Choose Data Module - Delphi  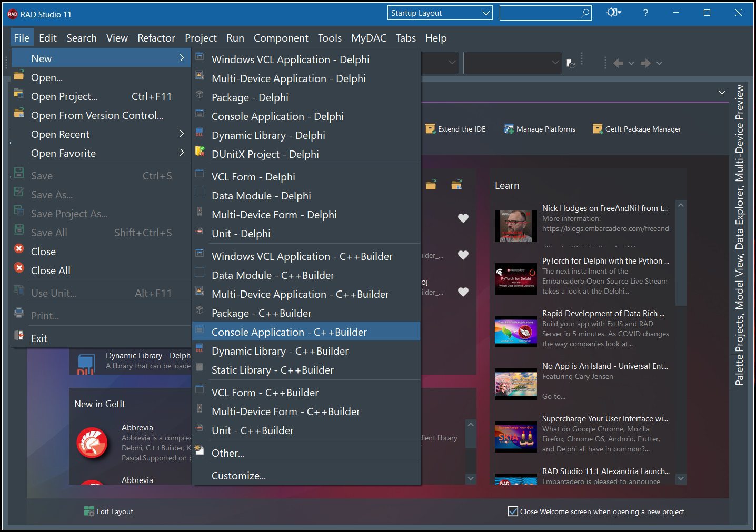tap(306, 196)
